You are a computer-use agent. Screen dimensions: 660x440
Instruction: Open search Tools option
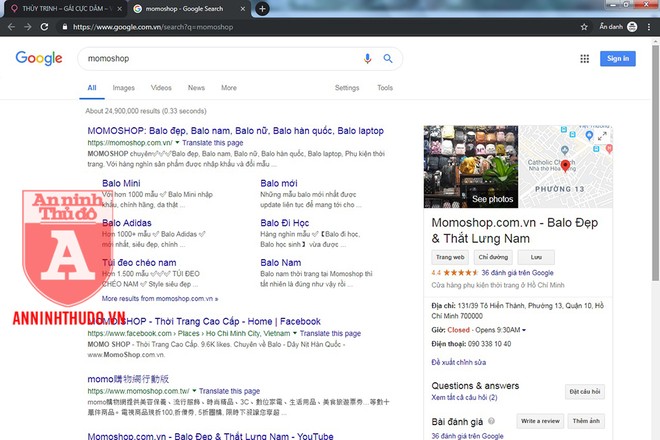point(385,88)
